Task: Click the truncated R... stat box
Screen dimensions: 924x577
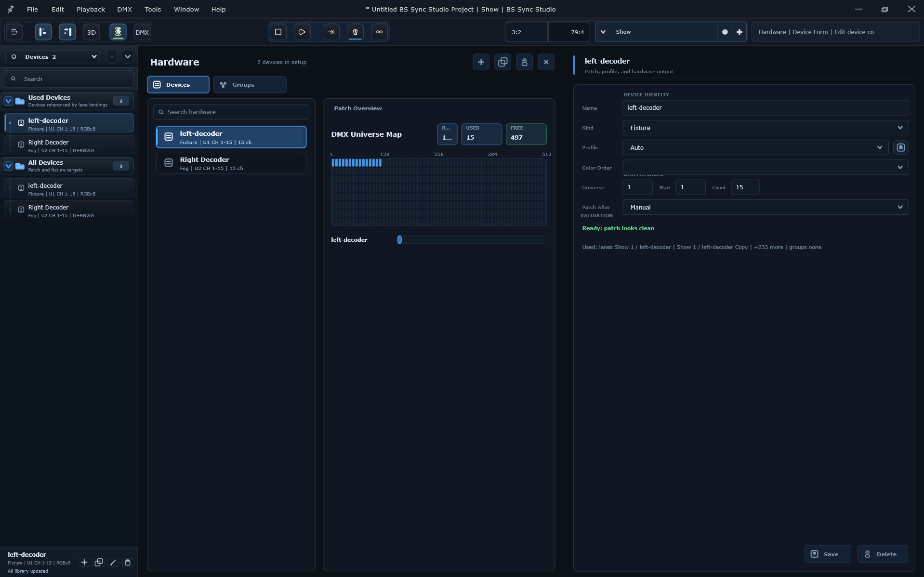Action: pyautogui.click(x=447, y=134)
